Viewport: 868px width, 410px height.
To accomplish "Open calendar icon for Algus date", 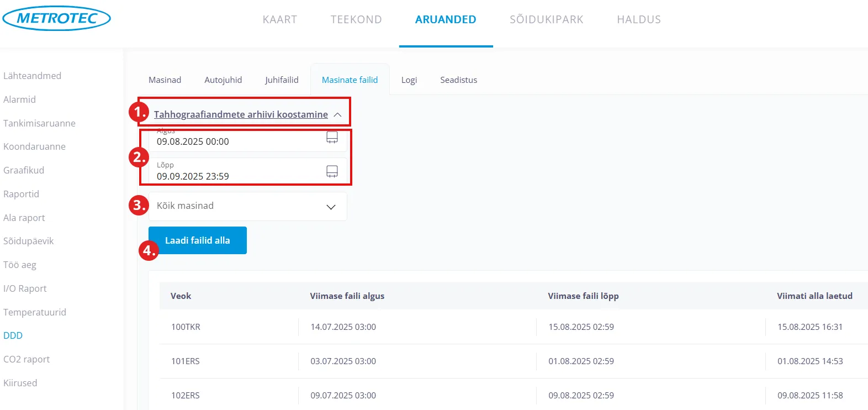I will coord(332,138).
